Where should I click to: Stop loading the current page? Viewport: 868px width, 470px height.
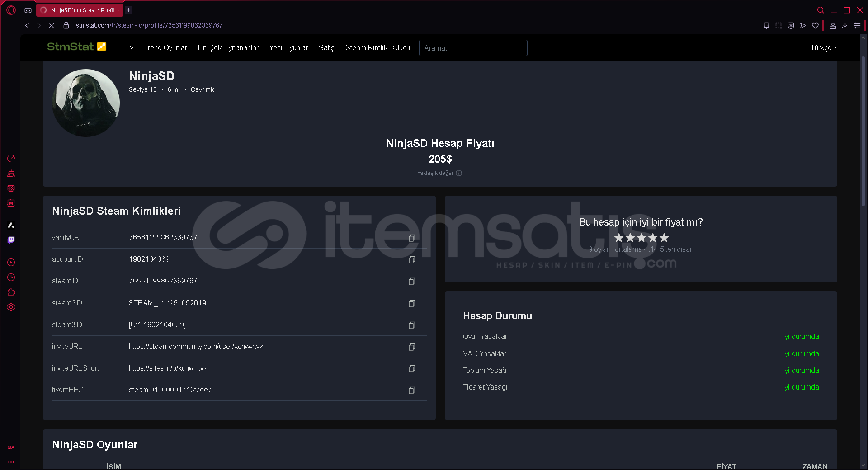tap(51, 25)
